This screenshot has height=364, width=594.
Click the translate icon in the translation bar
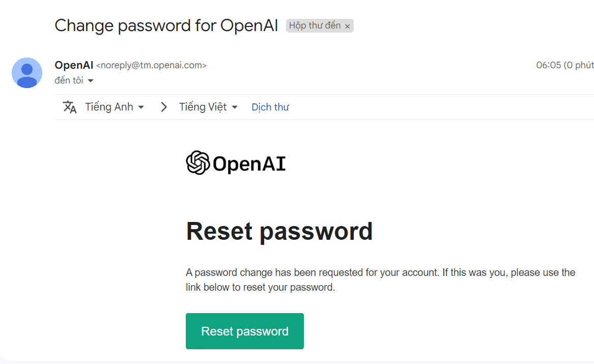(x=70, y=107)
